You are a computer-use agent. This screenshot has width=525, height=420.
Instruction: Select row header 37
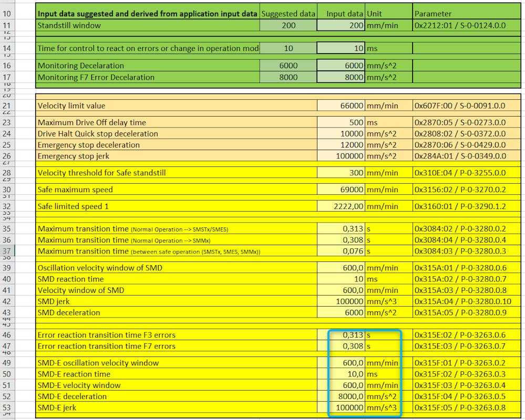[x=7, y=251]
